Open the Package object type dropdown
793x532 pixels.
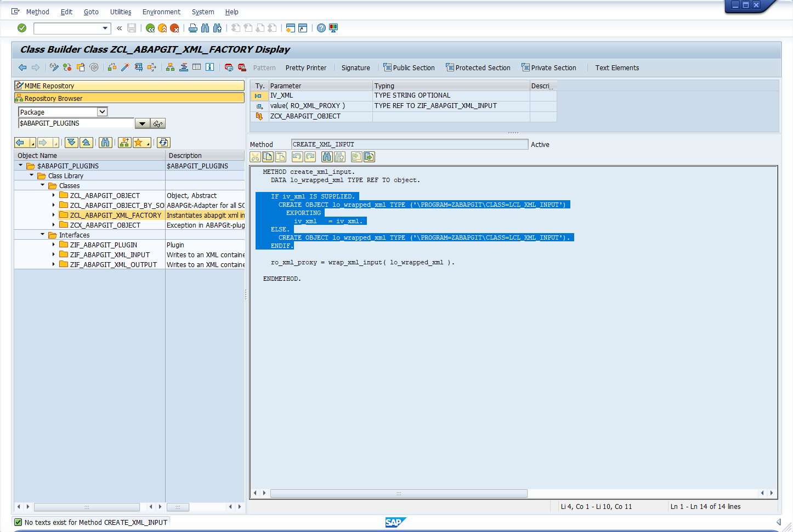pyautogui.click(x=102, y=112)
